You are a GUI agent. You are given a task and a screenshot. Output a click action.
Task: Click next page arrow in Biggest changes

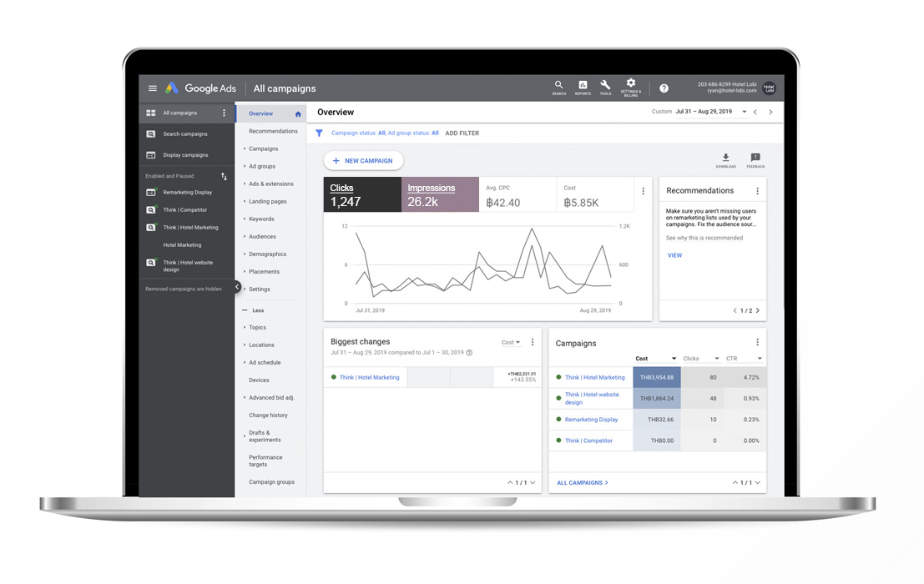pyautogui.click(x=533, y=483)
